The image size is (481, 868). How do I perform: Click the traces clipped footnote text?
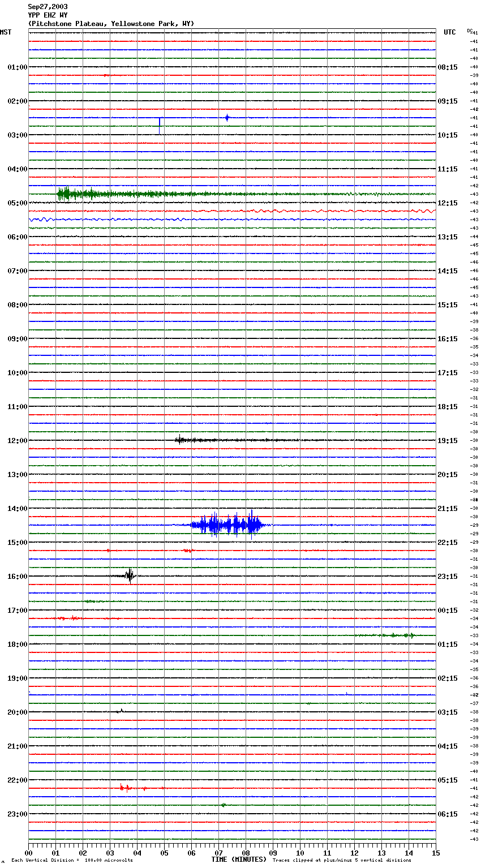pos(342,861)
